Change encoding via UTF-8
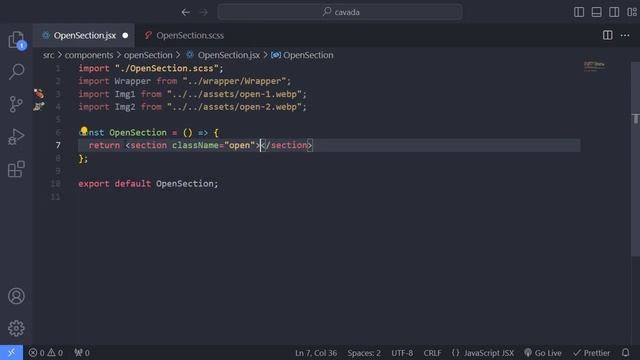 [402, 353]
